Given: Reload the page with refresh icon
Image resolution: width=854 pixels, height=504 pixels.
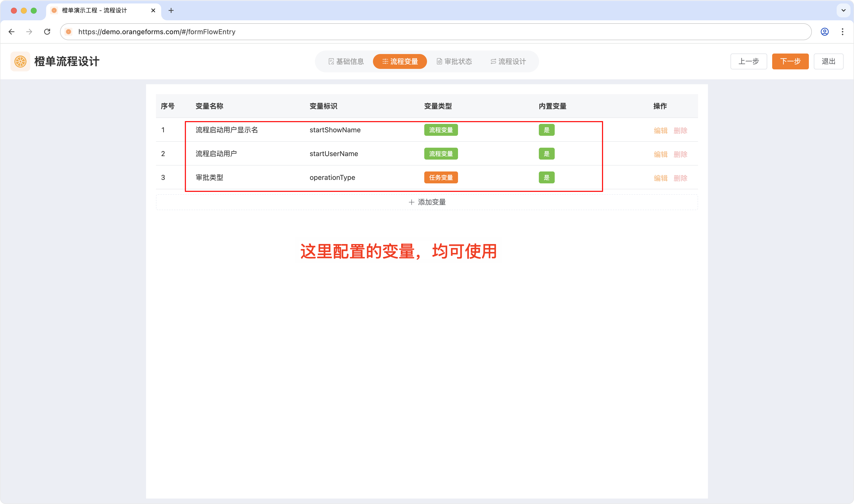Looking at the screenshot, I should (x=47, y=31).
